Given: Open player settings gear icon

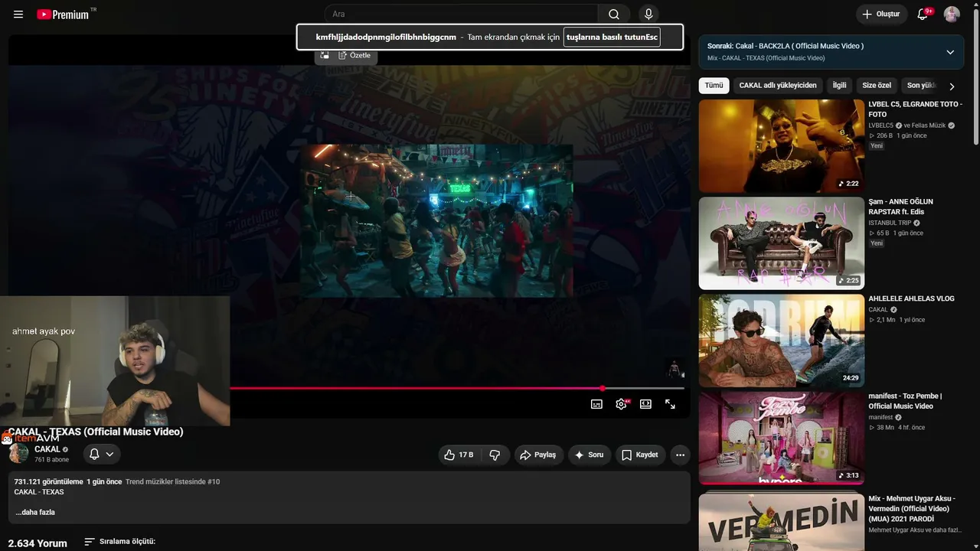Looking at the screenshot, I should [621, 404].
